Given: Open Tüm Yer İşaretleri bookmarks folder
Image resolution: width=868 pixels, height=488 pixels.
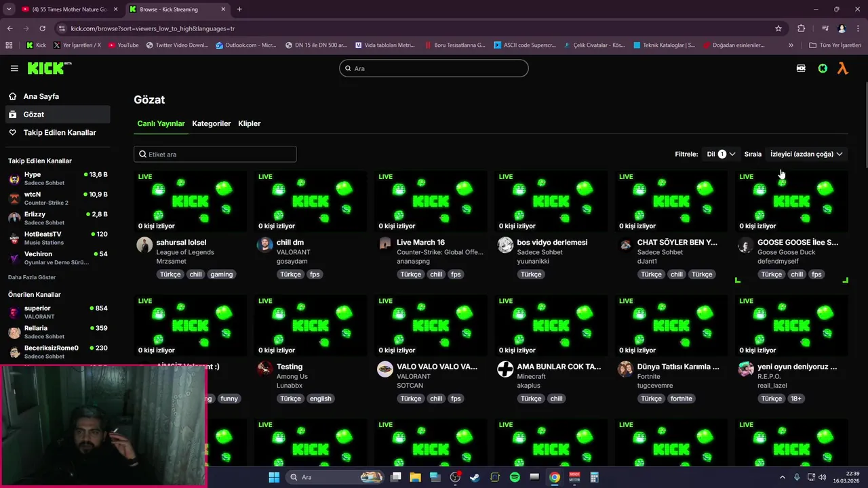Looking at the screenshot, I should (x=835, y=45).
